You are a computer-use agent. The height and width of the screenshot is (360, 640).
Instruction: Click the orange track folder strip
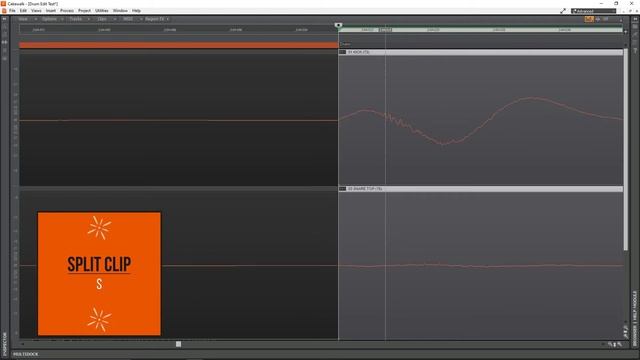pos(178,45)
